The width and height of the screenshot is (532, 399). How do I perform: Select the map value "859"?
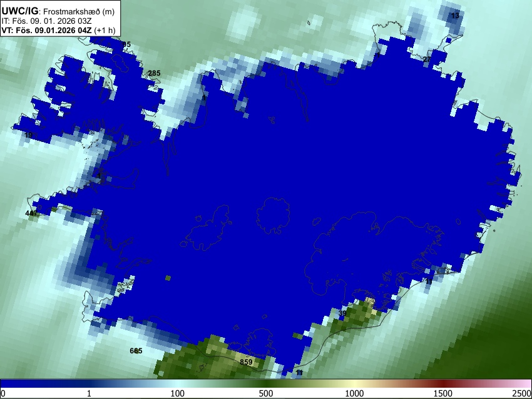246,361
